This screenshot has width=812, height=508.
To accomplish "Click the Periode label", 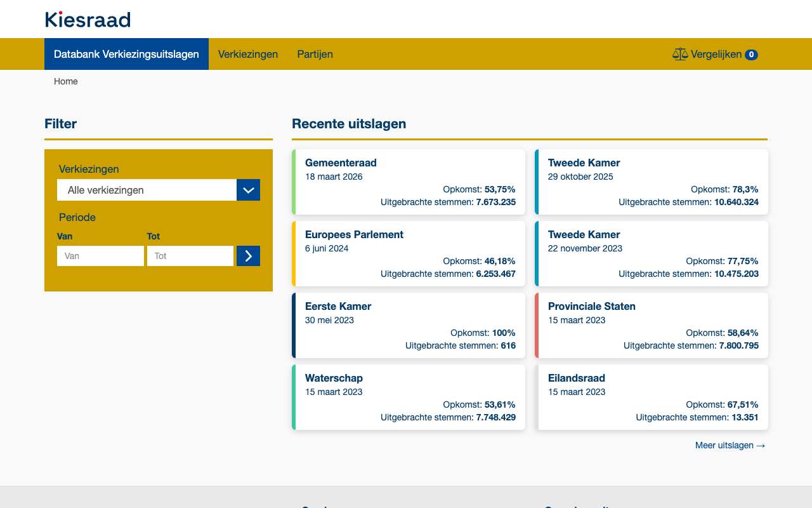I will point(77,217).
